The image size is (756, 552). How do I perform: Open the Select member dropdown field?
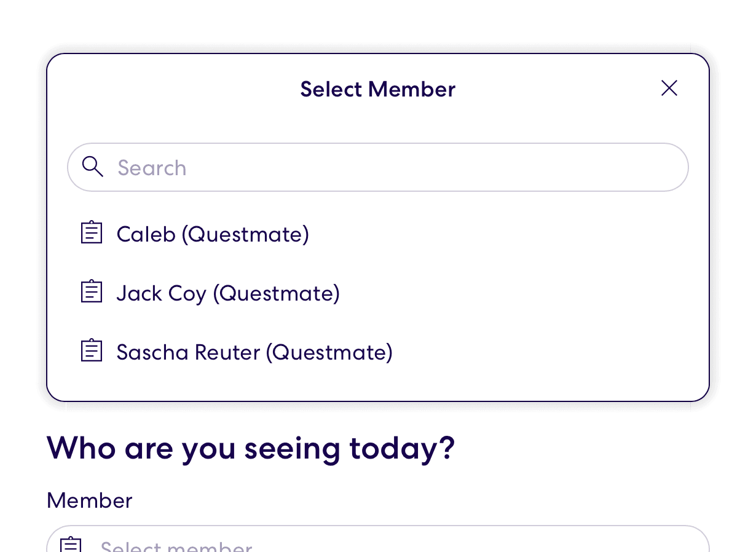(430, 544)
